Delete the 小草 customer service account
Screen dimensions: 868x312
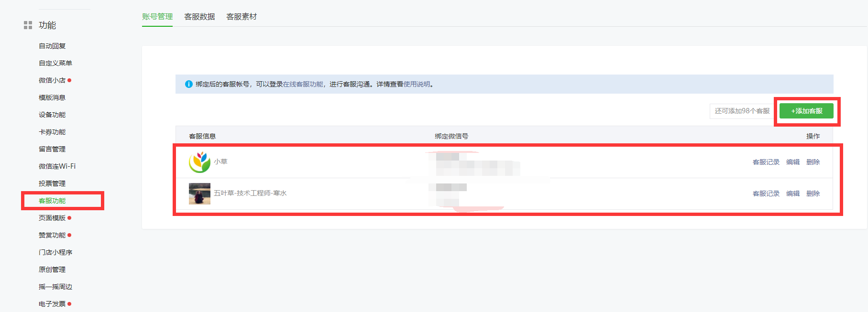(813, 162)
